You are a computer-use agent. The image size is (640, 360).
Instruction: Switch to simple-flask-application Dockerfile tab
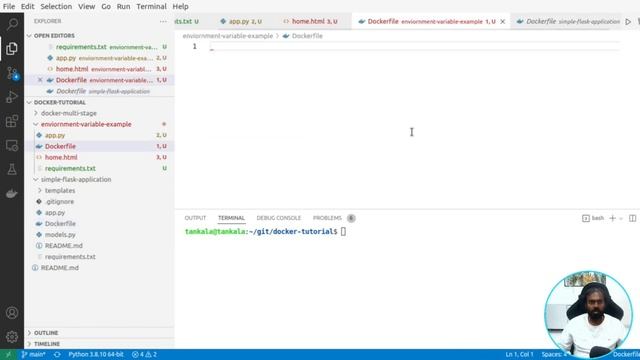(x=568, y=22)
